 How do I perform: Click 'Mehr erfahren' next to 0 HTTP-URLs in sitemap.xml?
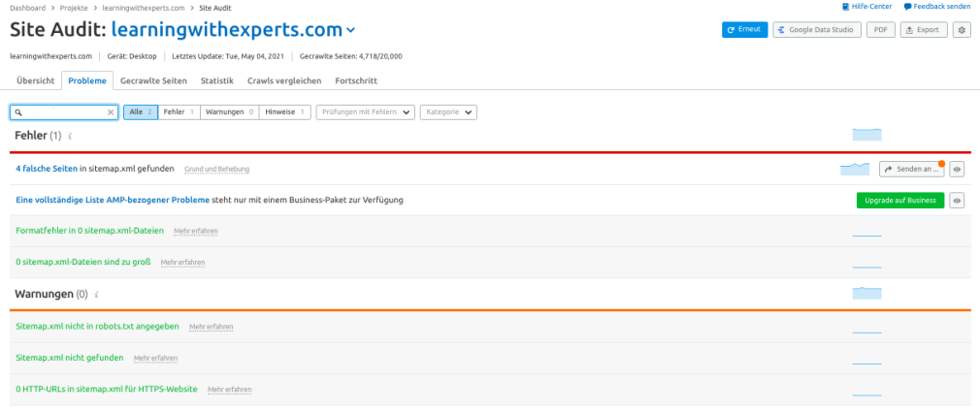229,390
